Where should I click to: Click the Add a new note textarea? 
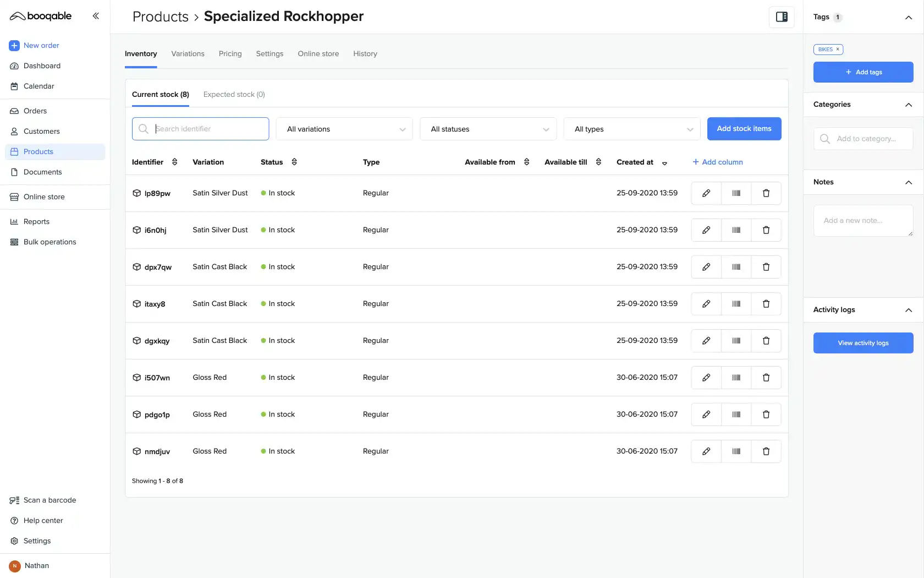click(x=863, y=221)
